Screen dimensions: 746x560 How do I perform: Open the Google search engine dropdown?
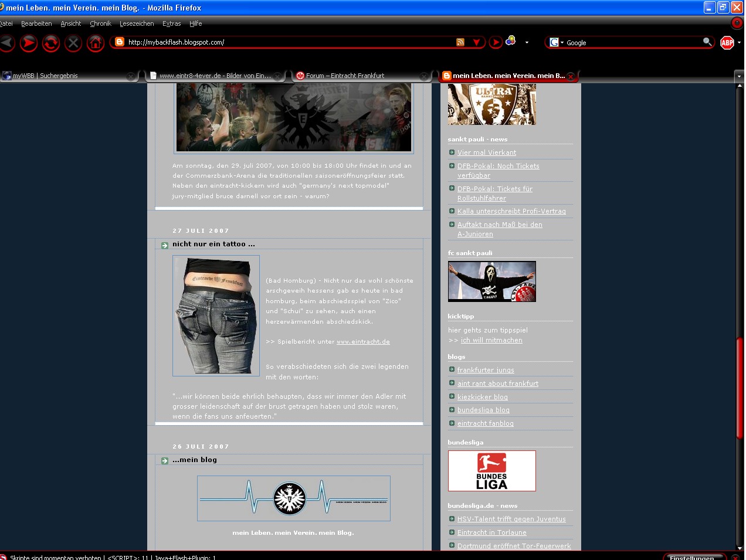555,42
